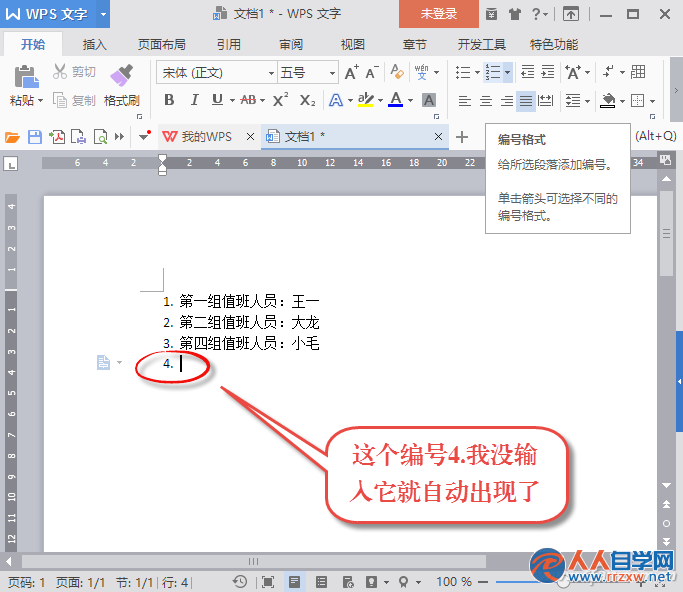Click the Print Preview icon

[x=101, y=137]
